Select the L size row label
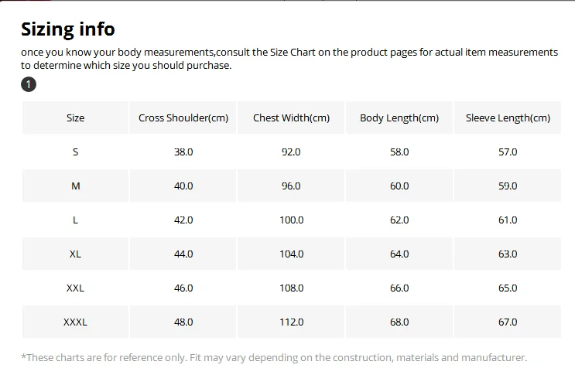The width and height of the screenshot is (575, 392). coord(76,220)
